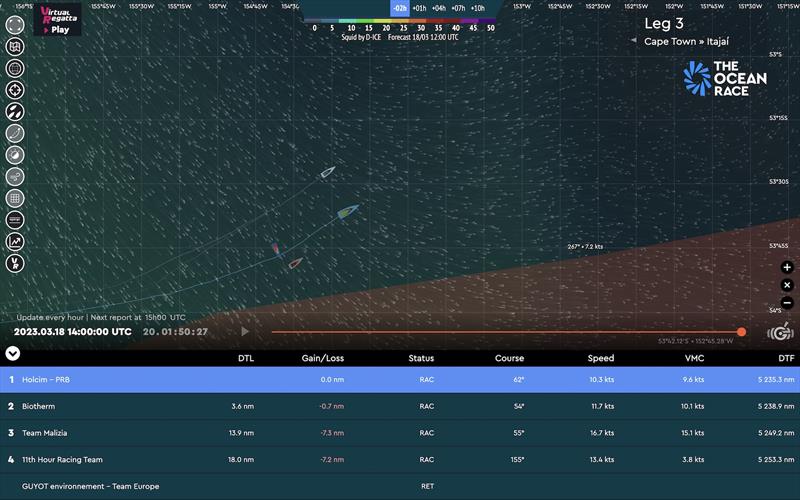Click the VMC column header
This screenshot has width=800, height=500.
pyautogui.click(x=694, y=358)
